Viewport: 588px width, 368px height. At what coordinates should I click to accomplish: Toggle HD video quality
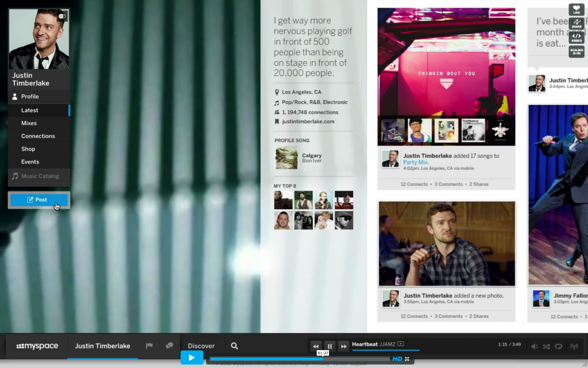[397, 359]
